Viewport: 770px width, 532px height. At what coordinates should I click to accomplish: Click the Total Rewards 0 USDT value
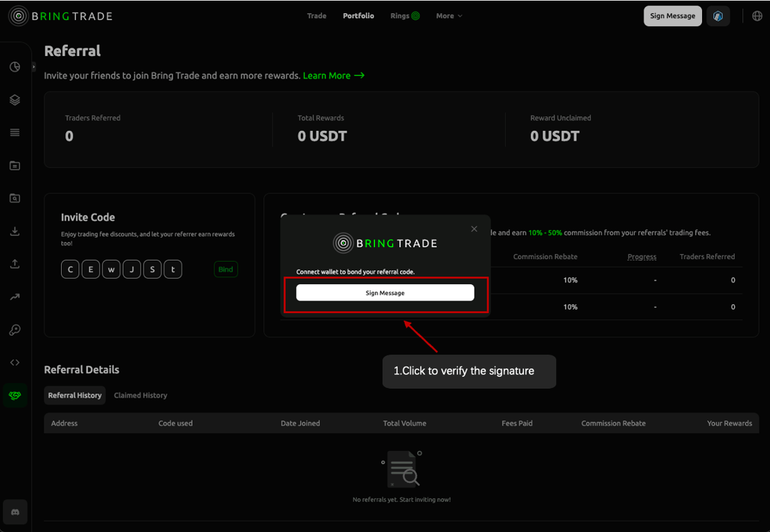tap(322, 136)
